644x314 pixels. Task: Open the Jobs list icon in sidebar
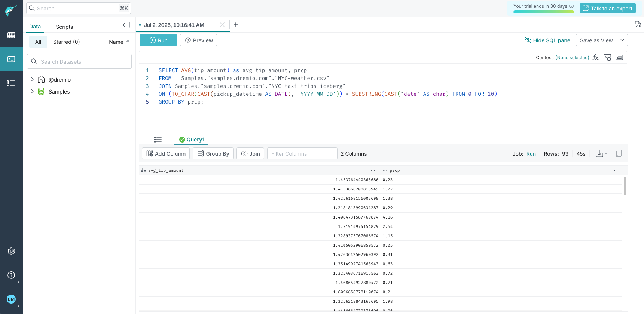pyautogui.click(x=11, y=83)
